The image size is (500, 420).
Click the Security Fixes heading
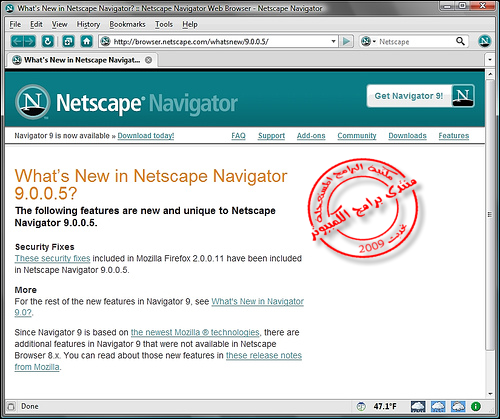click(x=45, y=247)
